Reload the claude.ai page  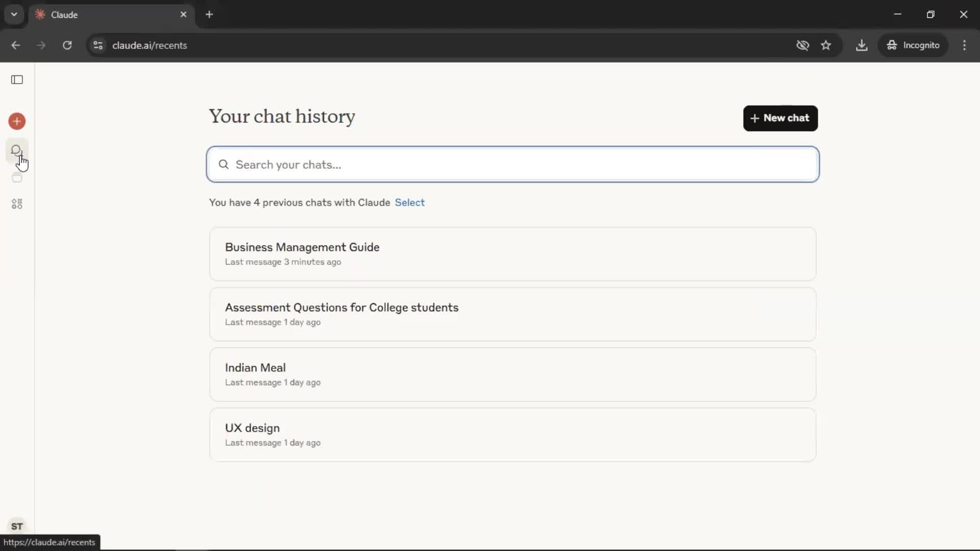click(67, 45)
